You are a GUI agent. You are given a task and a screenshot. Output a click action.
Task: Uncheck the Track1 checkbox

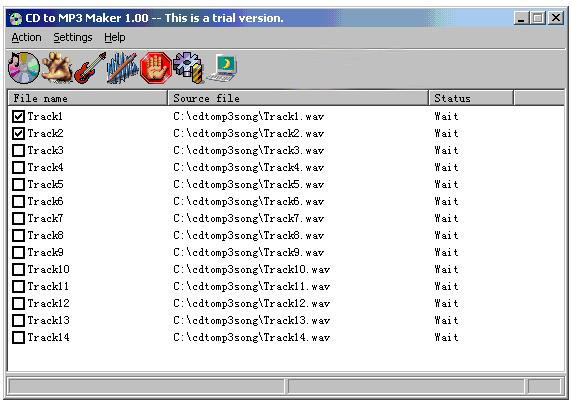pyautogui.click(x=18, y=116)
